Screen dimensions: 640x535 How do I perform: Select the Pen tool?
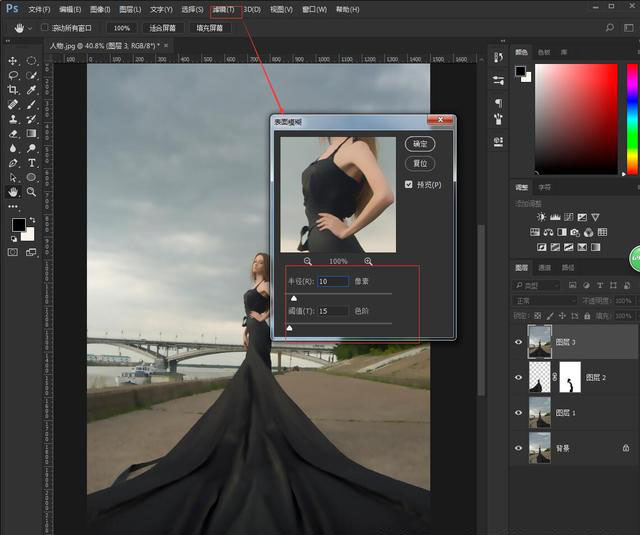pos(13,163)
